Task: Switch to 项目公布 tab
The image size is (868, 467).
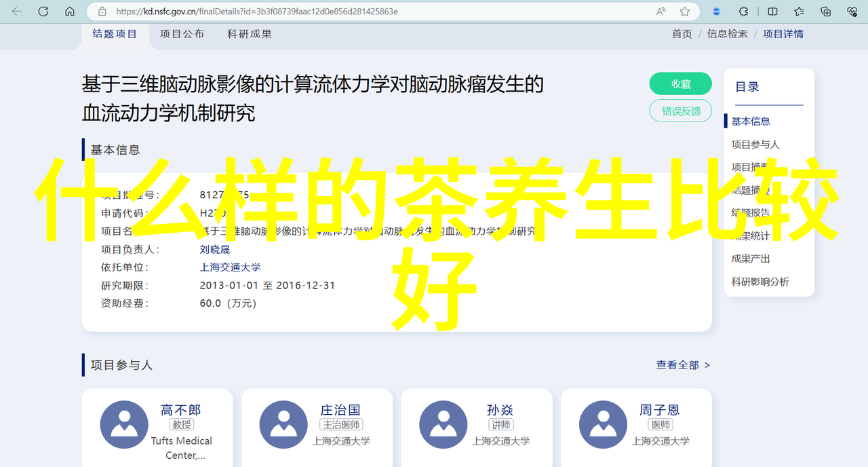Action: (x=182, y=34)
